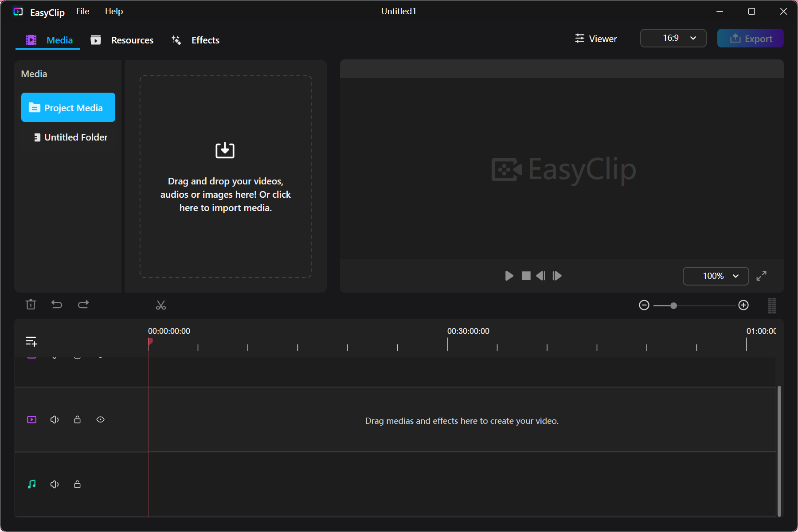Mute the video track audio
The image size is (798, 532).
(x=55, y=419)
